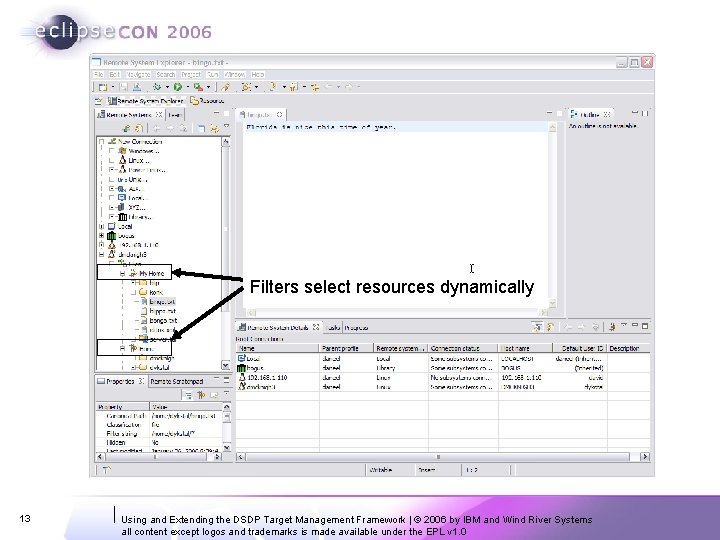Select the Outline view tab
This screenshot has height=540, width=720.
click(590, 114)
